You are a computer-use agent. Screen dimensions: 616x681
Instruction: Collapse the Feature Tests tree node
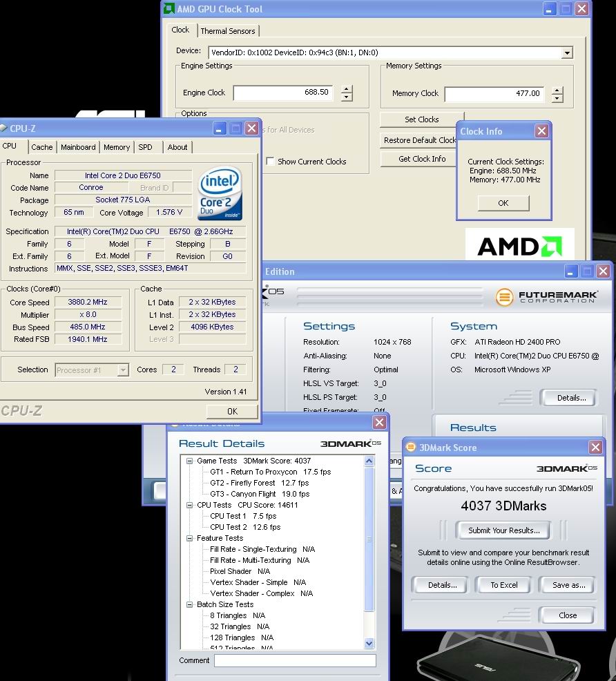tap(189, 538)
